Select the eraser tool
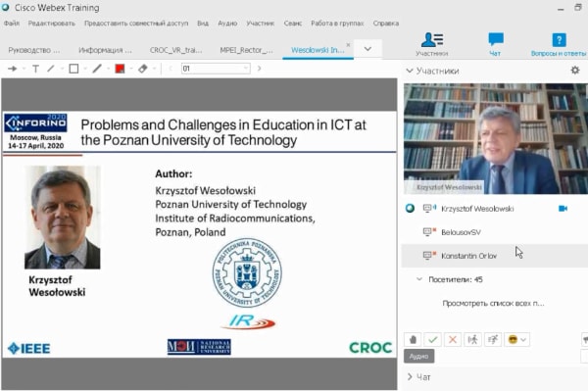Image resolution: width=588 pixels, height=391 pixels. click(x=143, y=69)
